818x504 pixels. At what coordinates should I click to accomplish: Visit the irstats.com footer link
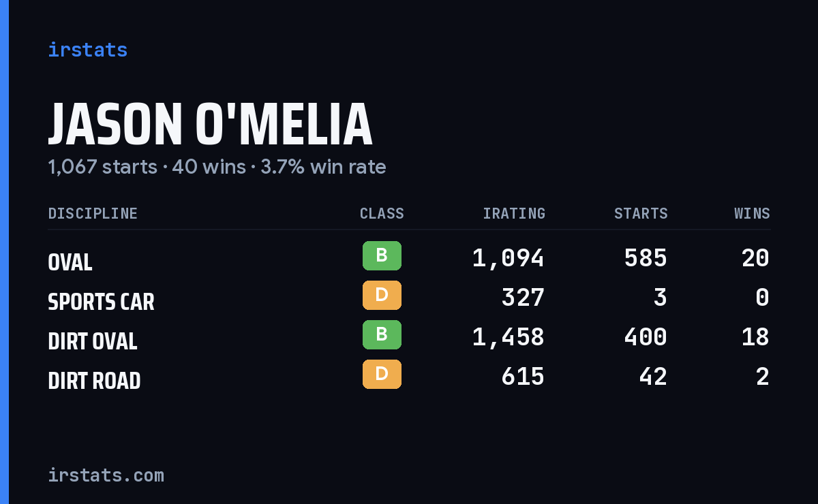click(x=106, y=475)
